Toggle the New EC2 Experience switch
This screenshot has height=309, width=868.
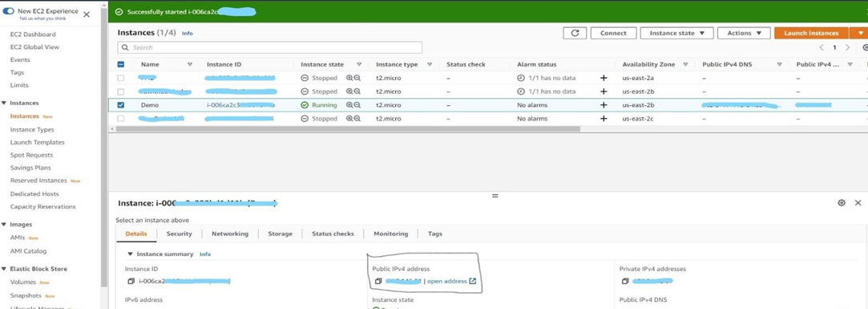pyautogui.click(x=8, y=11)
